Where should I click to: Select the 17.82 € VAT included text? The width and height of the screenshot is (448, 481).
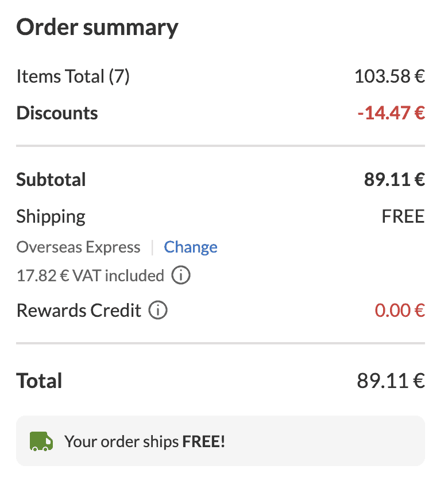[90, 276]
